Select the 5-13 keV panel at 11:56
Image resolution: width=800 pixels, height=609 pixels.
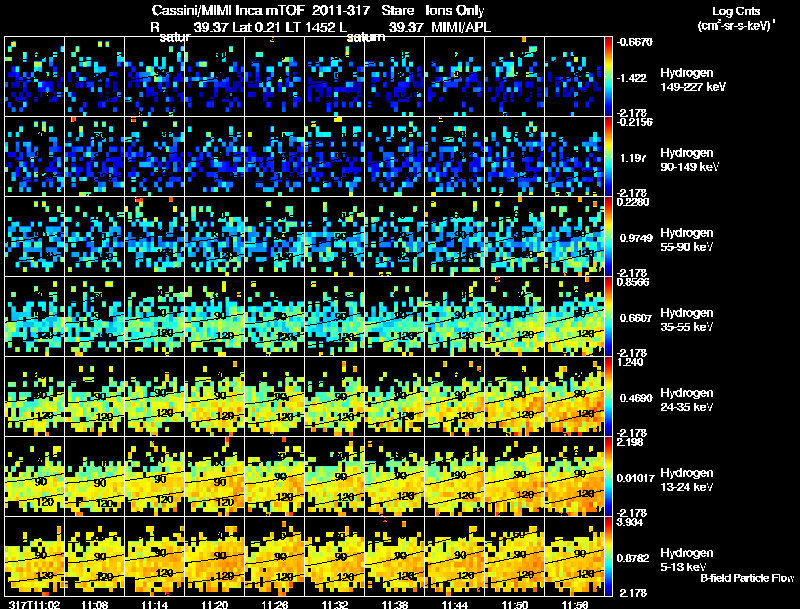point(574,557)
